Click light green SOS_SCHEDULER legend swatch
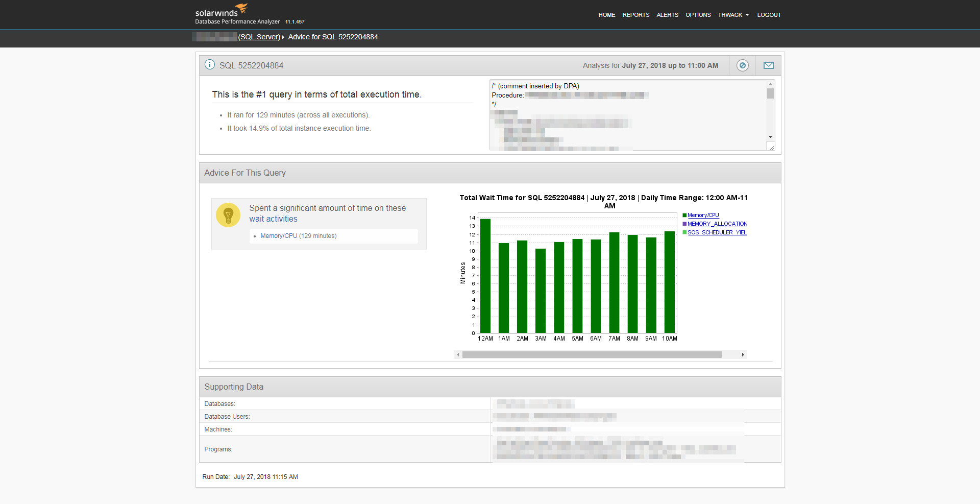The image size is (980, 504). 684,232
